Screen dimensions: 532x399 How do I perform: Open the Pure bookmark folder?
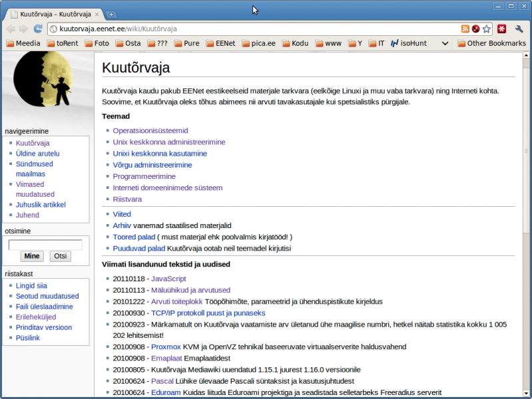187,43
